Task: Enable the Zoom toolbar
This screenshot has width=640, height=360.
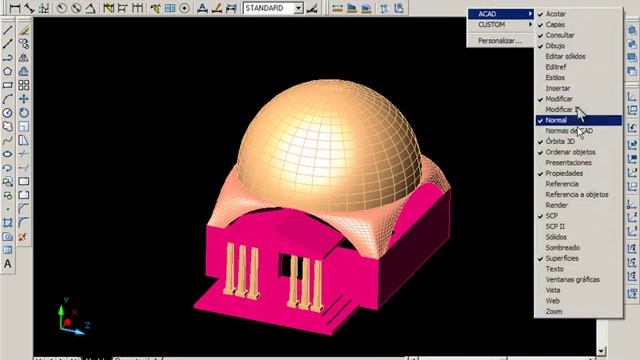Action: coord(578,311)
